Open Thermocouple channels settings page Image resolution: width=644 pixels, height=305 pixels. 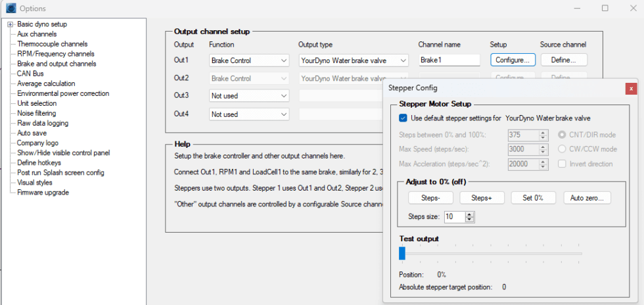point(52,44)
